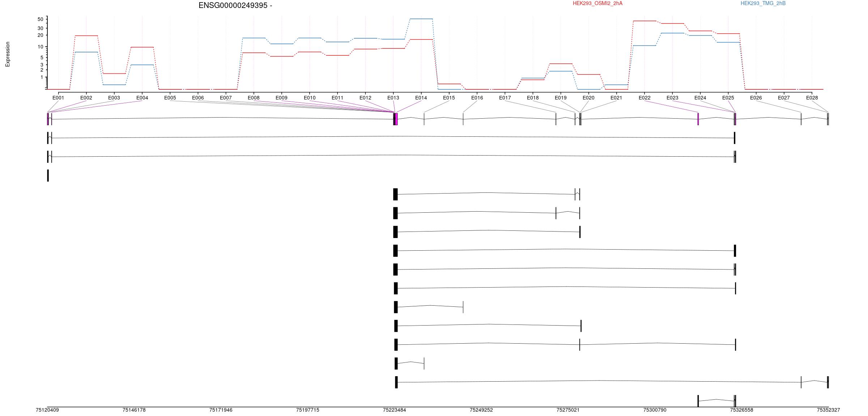The height and width of the screenshot is (416, 868).
Task: Click exon bin label E010
Action: (x=310, y=98)
